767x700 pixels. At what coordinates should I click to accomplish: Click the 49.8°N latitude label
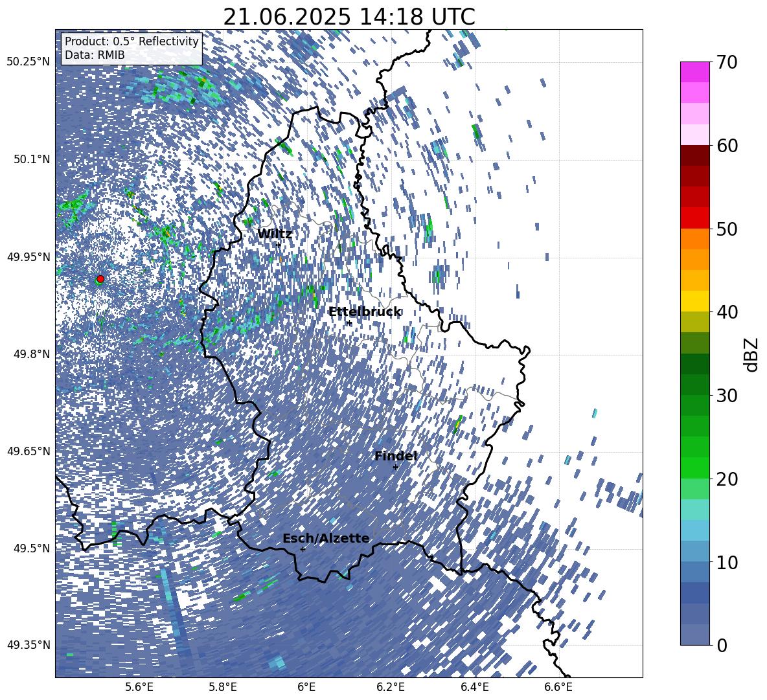[31, 354]
